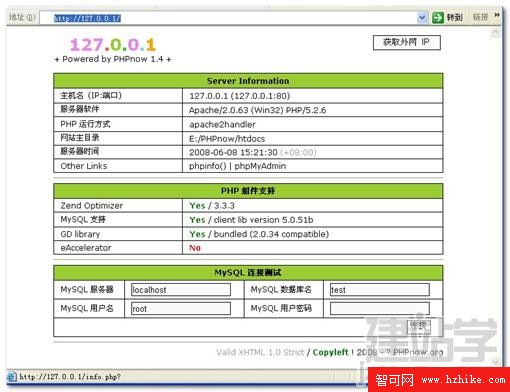Open the phpMyAdmin link
This screenshot has height=392, width=510.
[x=260, y=166]
